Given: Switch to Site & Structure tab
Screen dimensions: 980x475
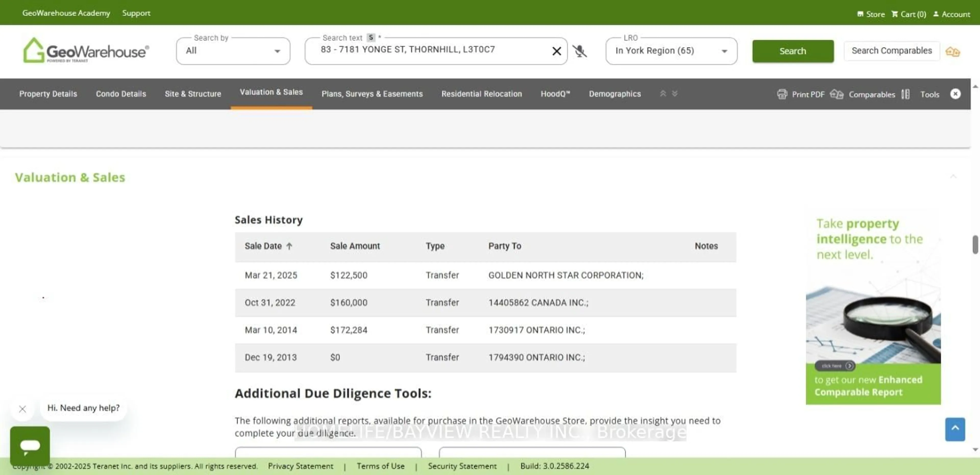Looking at the screenshot, I should [x=193, y=94].
